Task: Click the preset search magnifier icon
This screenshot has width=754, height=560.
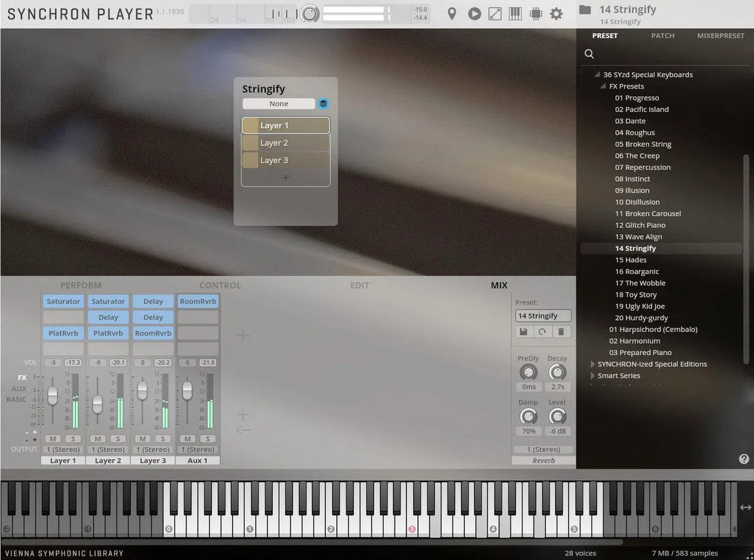Action: pos(589,54)
